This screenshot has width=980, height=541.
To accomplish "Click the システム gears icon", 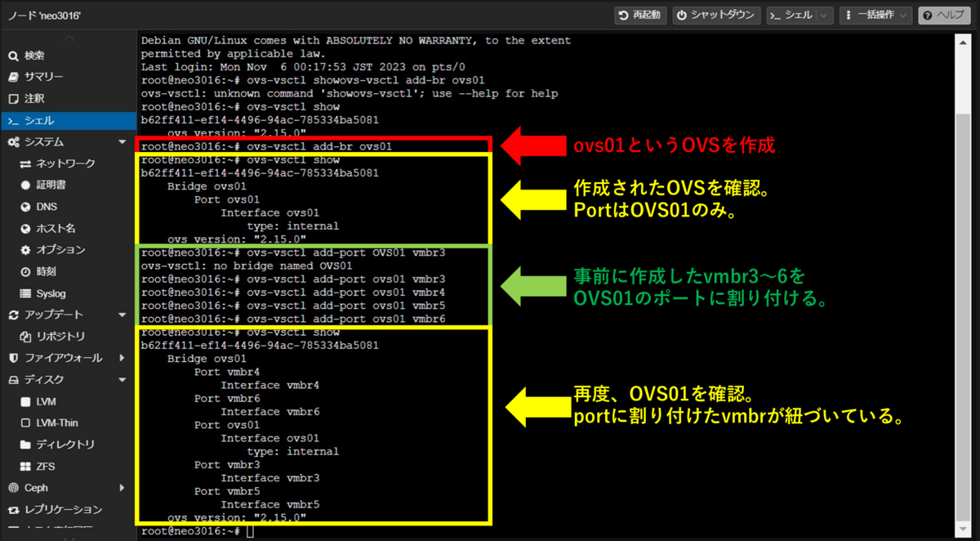I will [x=13, y=142].
